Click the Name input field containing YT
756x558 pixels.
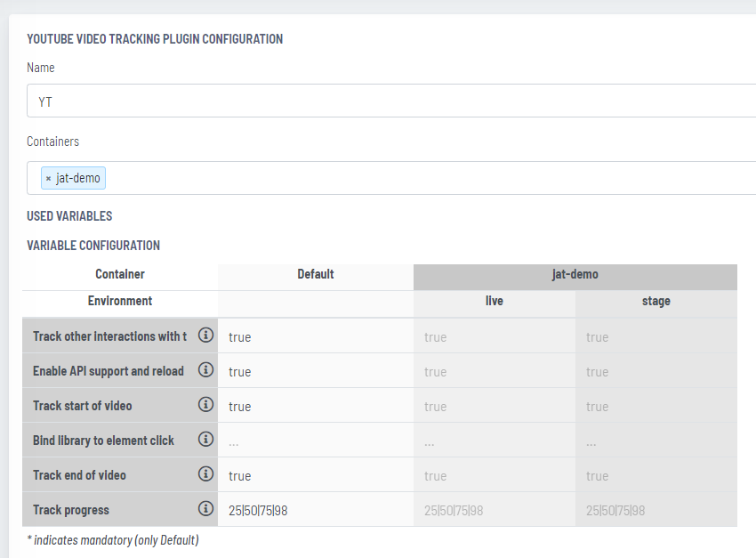[x=391, y=101]
